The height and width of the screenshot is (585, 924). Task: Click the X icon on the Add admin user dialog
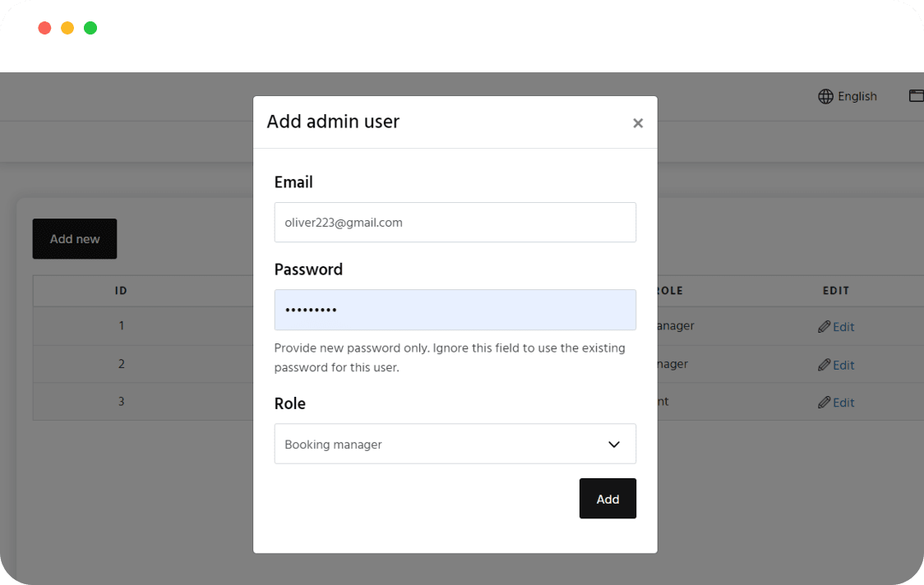(x=638, y=123)
